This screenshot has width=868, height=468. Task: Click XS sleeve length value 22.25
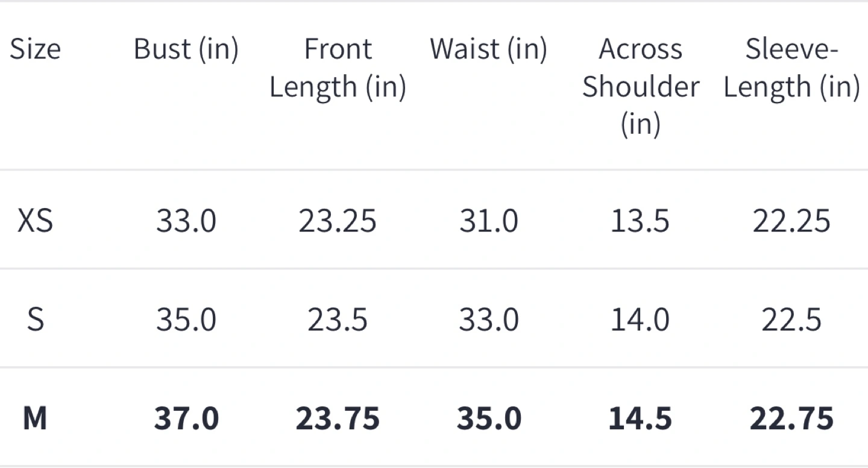tap(791, 221)
